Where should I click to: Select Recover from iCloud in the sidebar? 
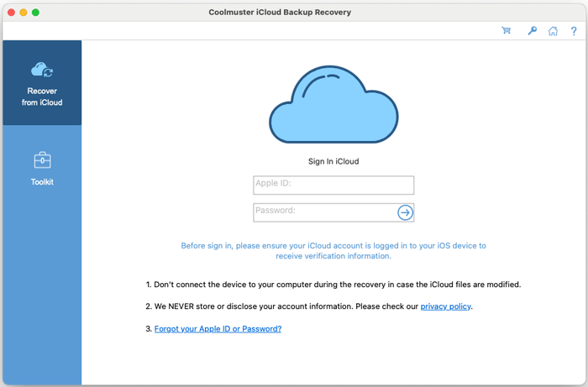pos(42,83)
